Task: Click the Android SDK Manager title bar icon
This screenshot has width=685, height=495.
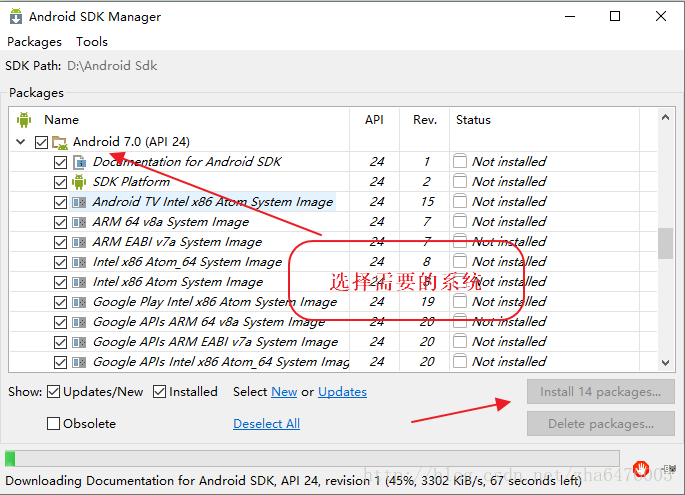Action: point(16,16)
